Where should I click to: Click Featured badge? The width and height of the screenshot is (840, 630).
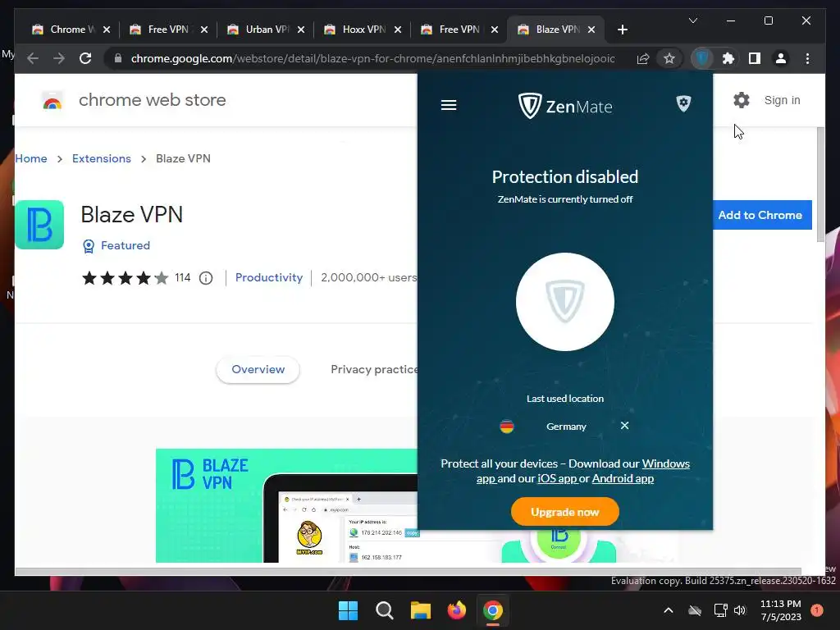click(116, 245)
